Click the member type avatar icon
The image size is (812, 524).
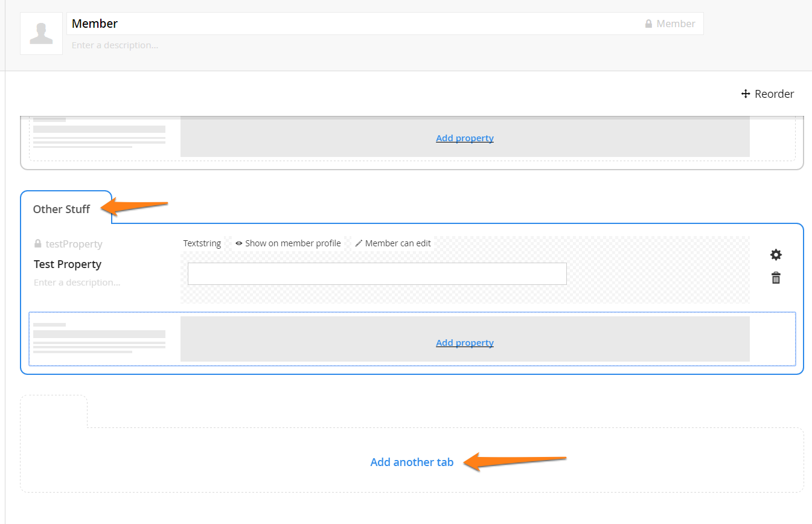click(x=41, y=34)
